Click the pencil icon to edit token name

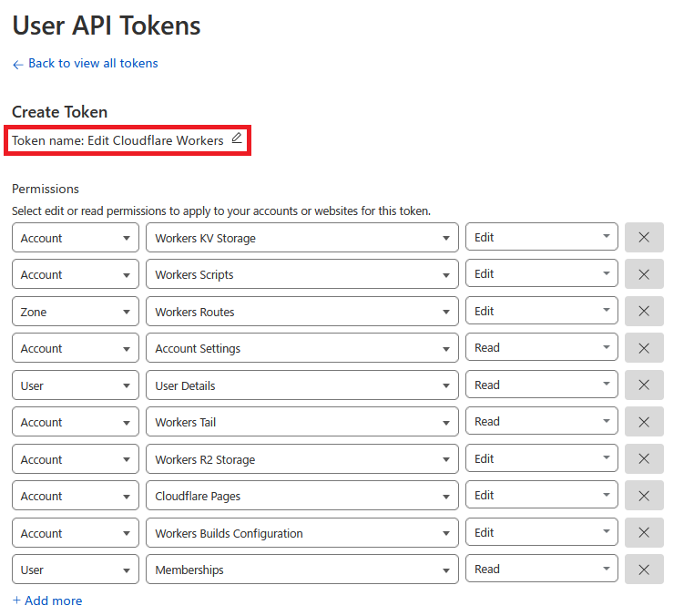tap(237, 139)
